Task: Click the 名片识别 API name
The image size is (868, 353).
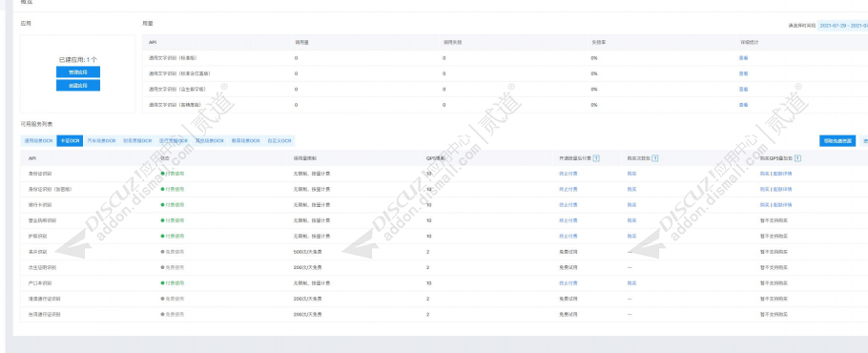Action: click(x=38, y=252)
